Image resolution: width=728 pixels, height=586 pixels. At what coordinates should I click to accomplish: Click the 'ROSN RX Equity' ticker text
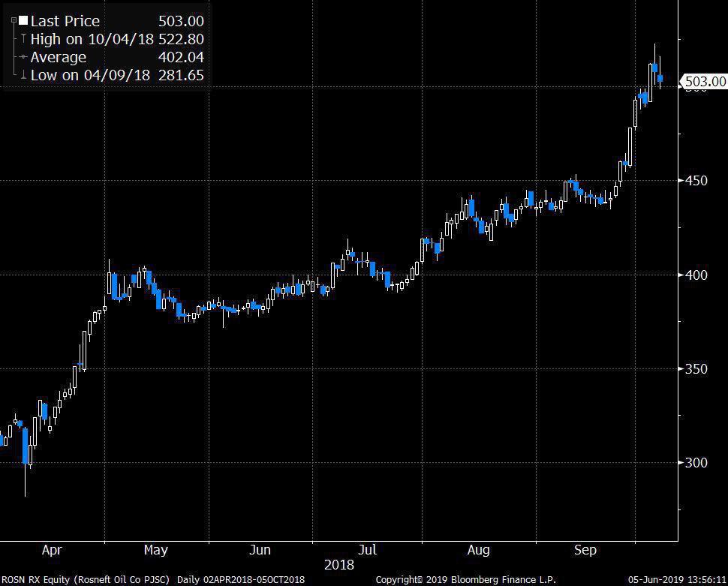click(x=36, y=579)
